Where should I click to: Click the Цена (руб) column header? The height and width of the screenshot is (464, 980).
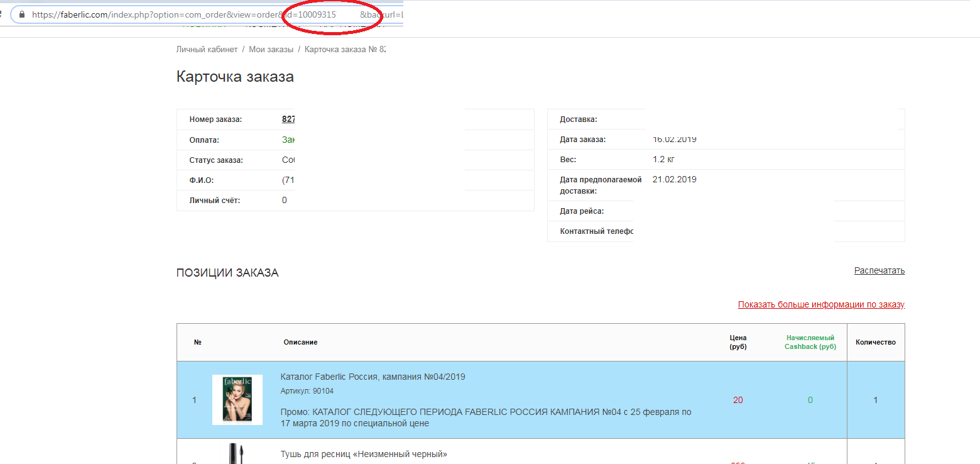click(x=738, y=342)
